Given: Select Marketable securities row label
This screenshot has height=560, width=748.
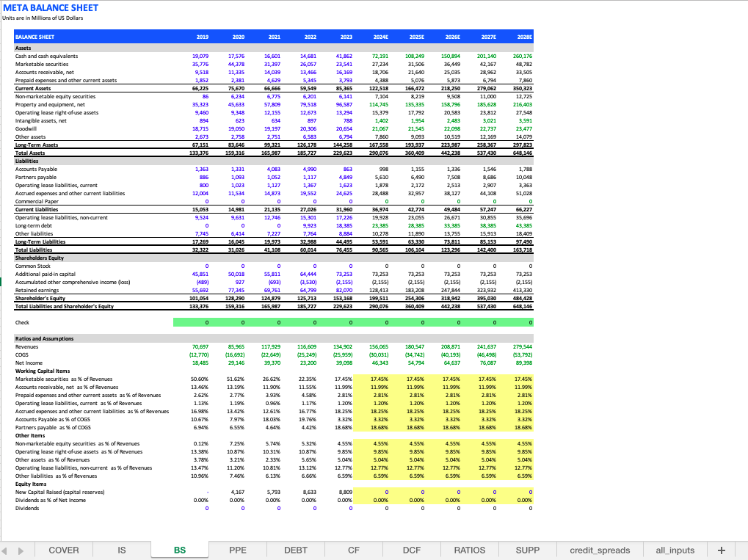Looking at the screenshot, I should [42, 65].
